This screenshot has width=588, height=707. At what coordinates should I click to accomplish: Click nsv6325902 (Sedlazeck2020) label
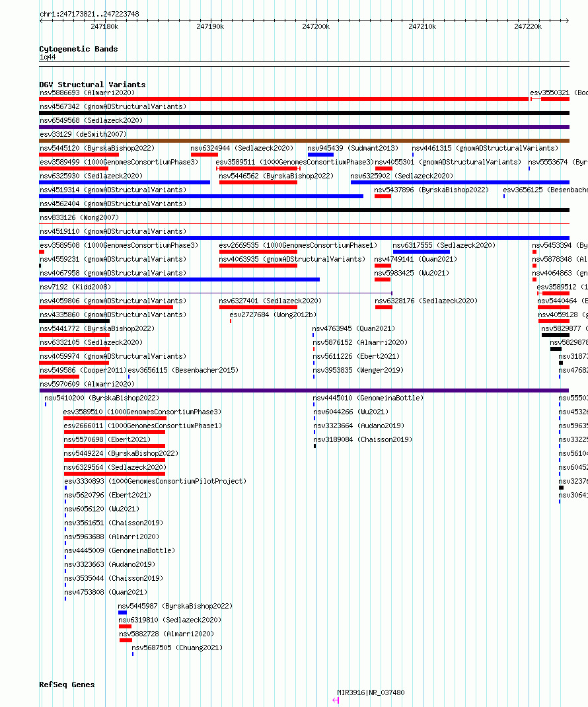tap(402, 176)
